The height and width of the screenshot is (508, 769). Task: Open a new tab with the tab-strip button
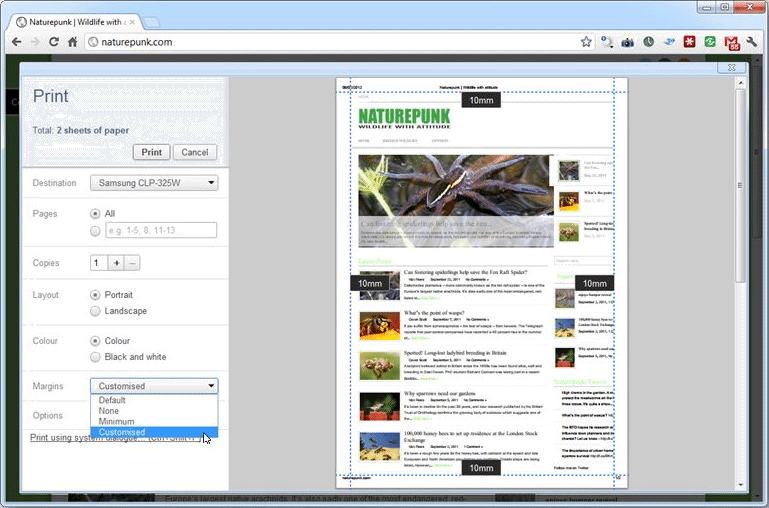coord(152,22)
